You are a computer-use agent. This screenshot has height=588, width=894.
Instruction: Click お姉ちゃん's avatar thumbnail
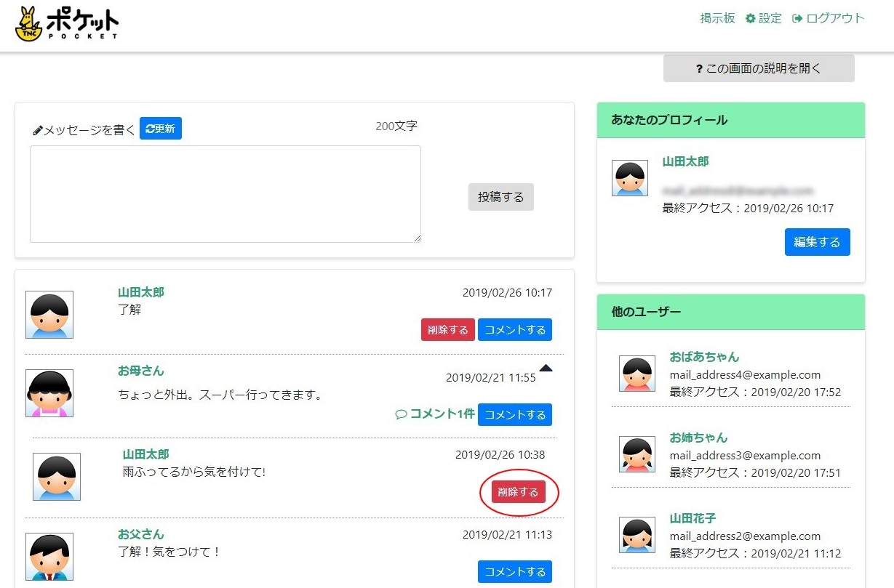636,454
